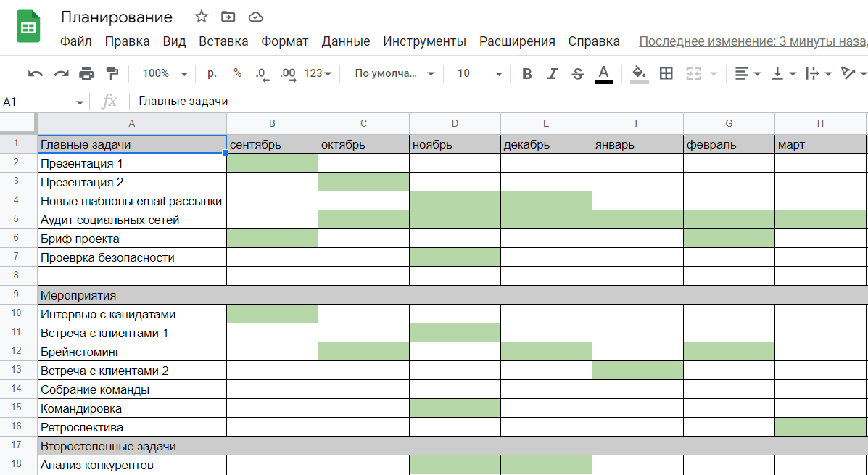Open the Данные menu
868x475 pixels.
346,41
